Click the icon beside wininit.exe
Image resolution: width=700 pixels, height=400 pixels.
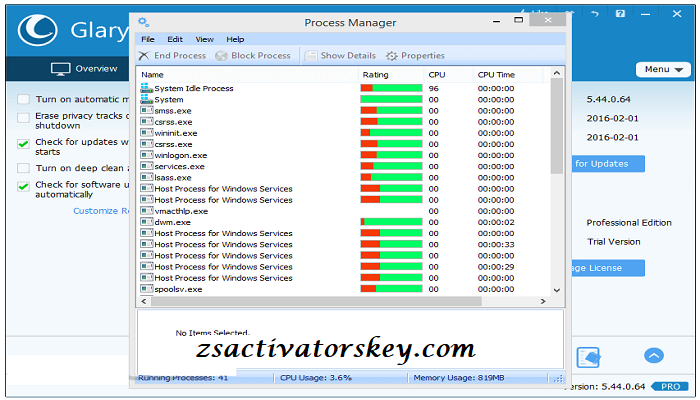(146, 133)
